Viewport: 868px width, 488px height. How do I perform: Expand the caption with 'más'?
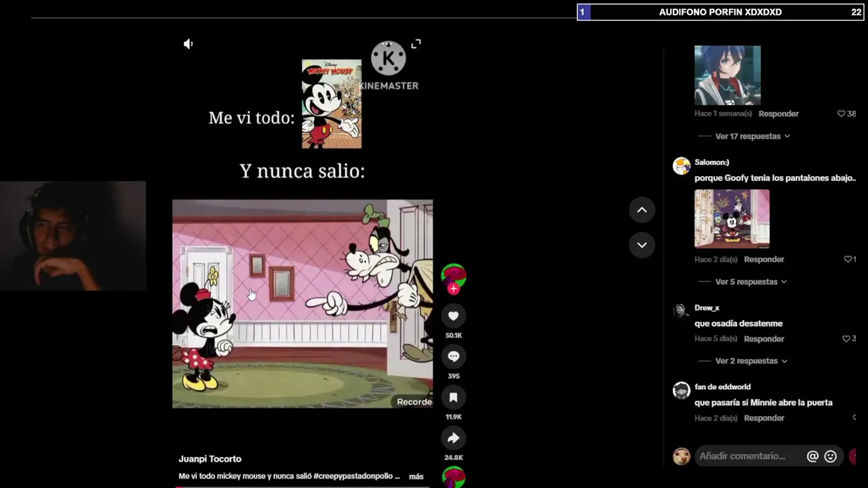pos(416,476)
